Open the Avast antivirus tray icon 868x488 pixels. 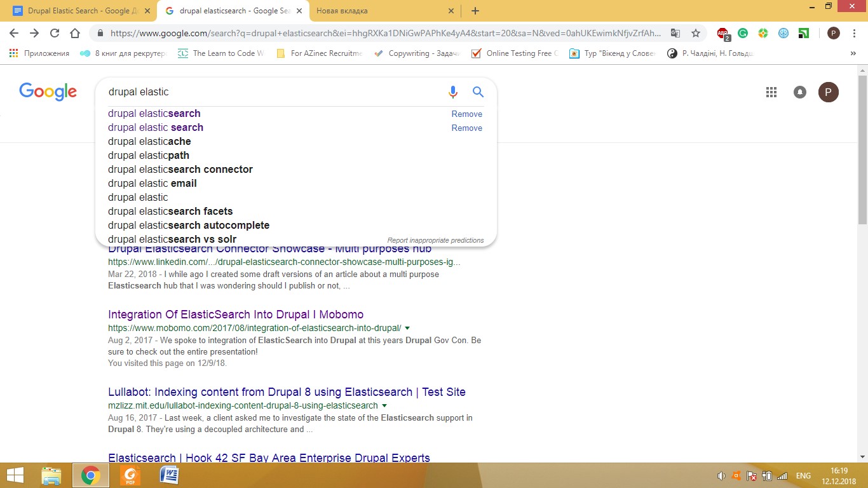tap(736, 475)
